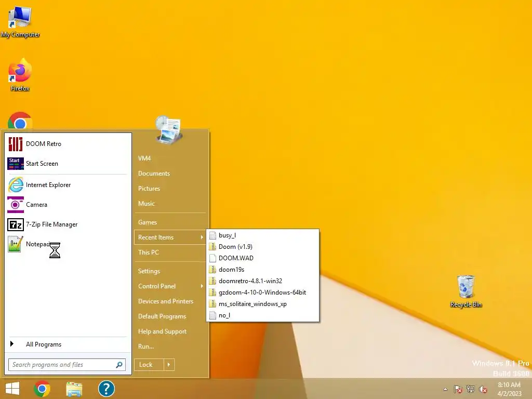532x399 pixels.
Task: Expand the All Programs arrow
Action: (x=12, y=344)
